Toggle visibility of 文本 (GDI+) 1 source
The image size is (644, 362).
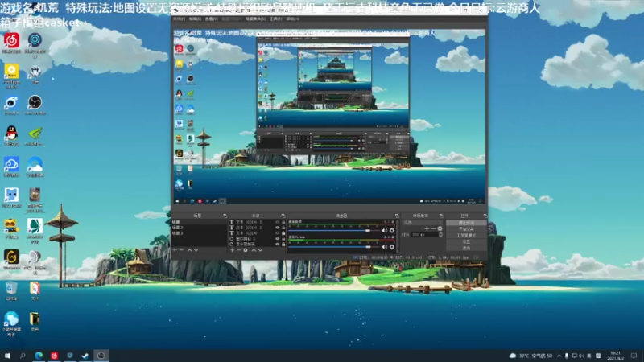pos(277,222)
